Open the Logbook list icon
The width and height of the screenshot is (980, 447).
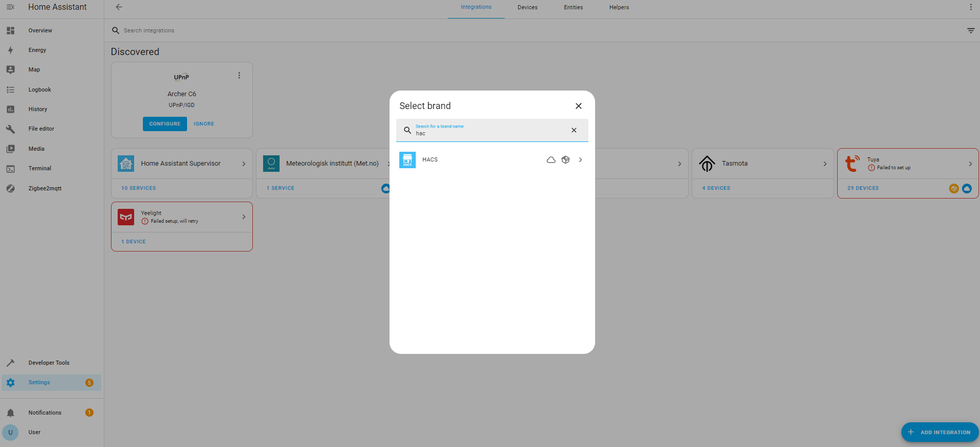point(10,90)
